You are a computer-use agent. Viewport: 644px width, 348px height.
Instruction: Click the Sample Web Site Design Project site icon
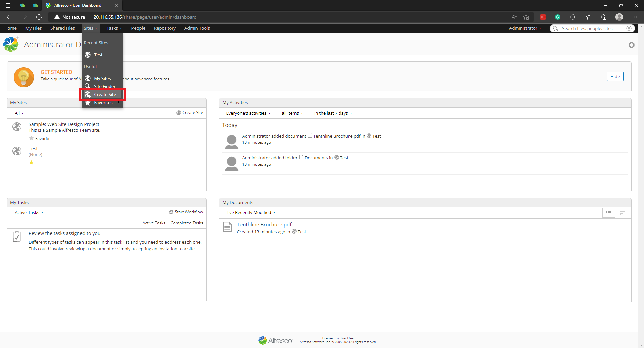(x=17, y=127)
